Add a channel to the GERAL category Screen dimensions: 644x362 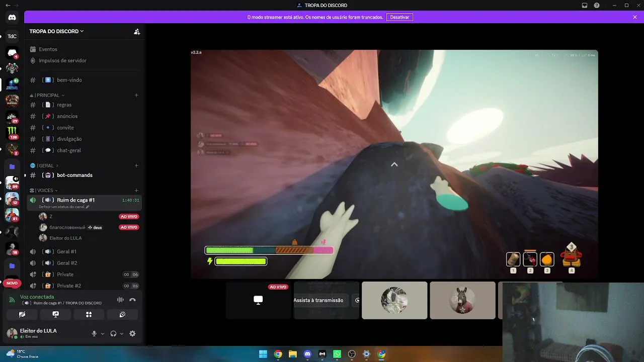(136, 165)
